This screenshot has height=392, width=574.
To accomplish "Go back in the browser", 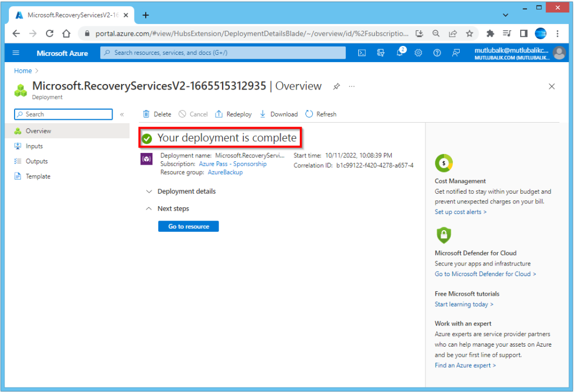I will 16,34.
